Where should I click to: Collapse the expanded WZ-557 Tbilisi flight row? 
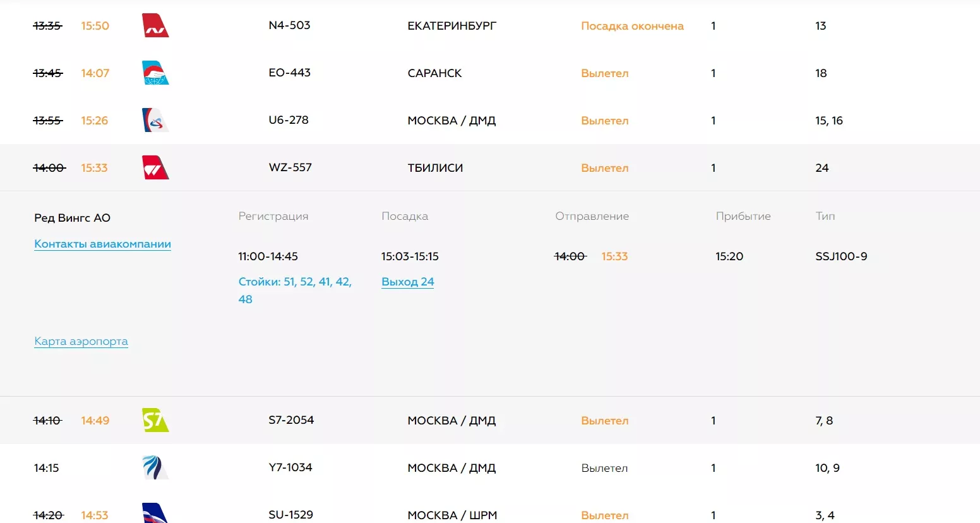[435, 168]
